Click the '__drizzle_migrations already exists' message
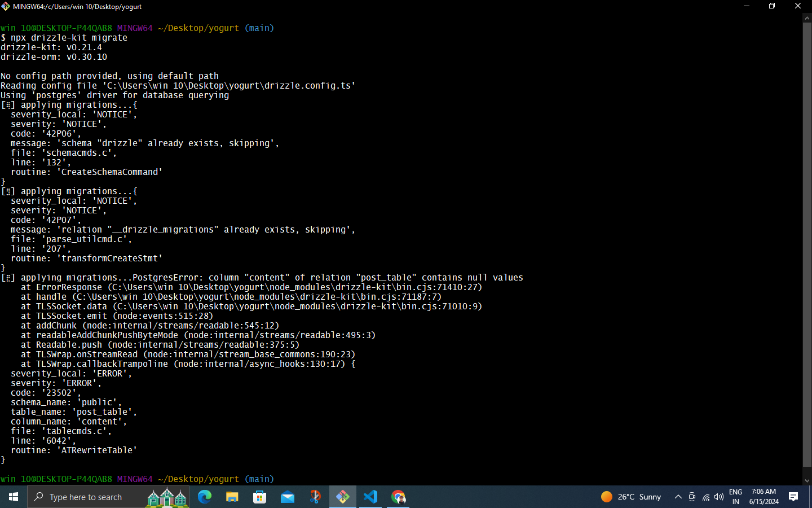The height and width of the screenshot is (508, 812). pyautogui.click(x=183, y=230)
